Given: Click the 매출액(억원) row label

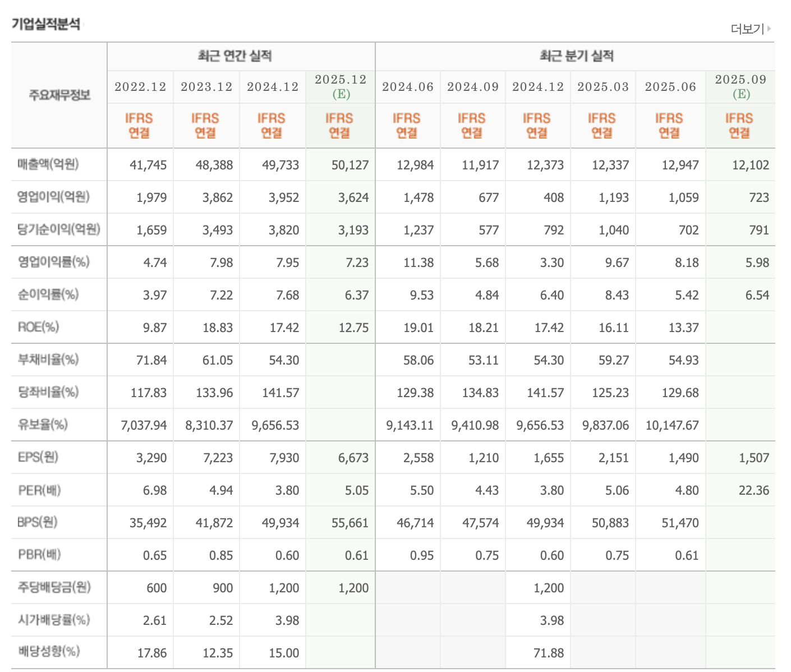Looking at the screenshot, I should pos(48,164).
